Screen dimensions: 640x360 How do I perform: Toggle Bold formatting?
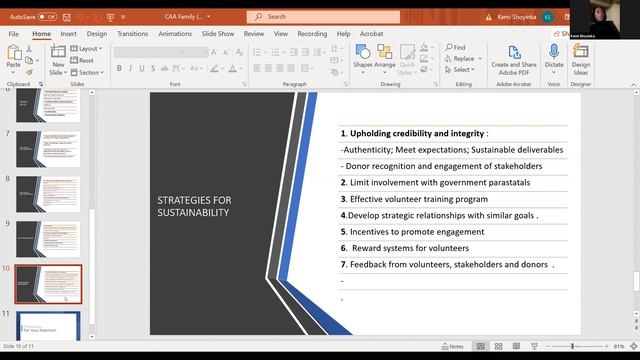tap(119, 69)
